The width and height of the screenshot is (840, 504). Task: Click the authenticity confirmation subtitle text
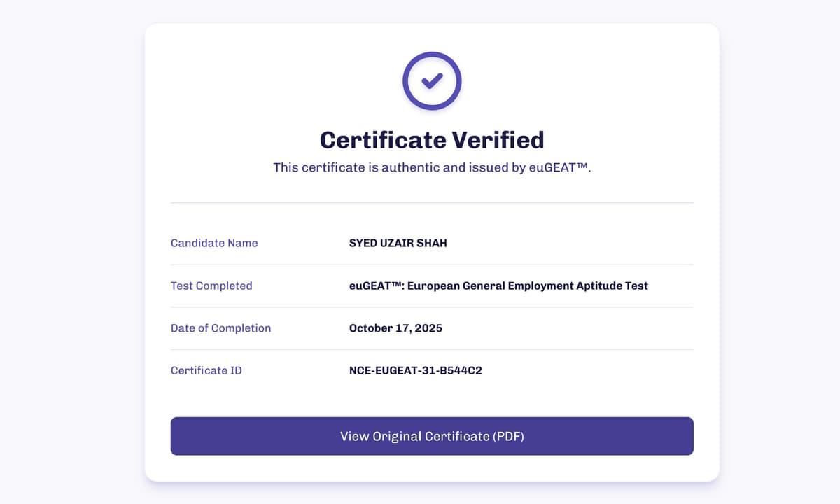(x=432, y=167)
